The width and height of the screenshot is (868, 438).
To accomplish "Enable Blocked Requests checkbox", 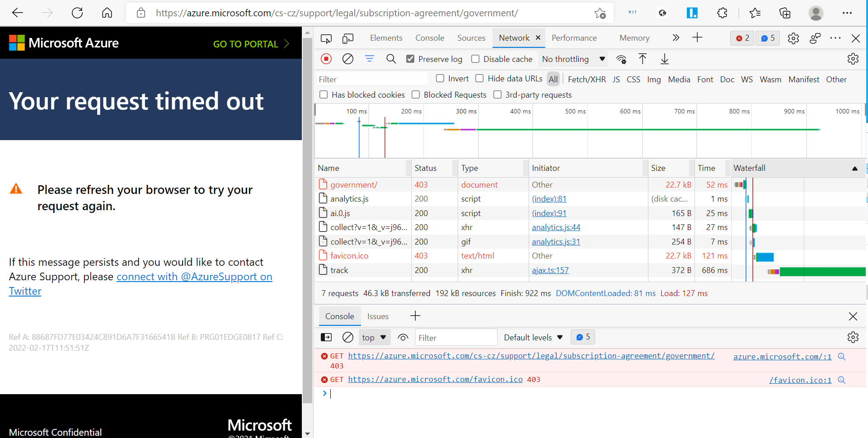I will point(416,94).
